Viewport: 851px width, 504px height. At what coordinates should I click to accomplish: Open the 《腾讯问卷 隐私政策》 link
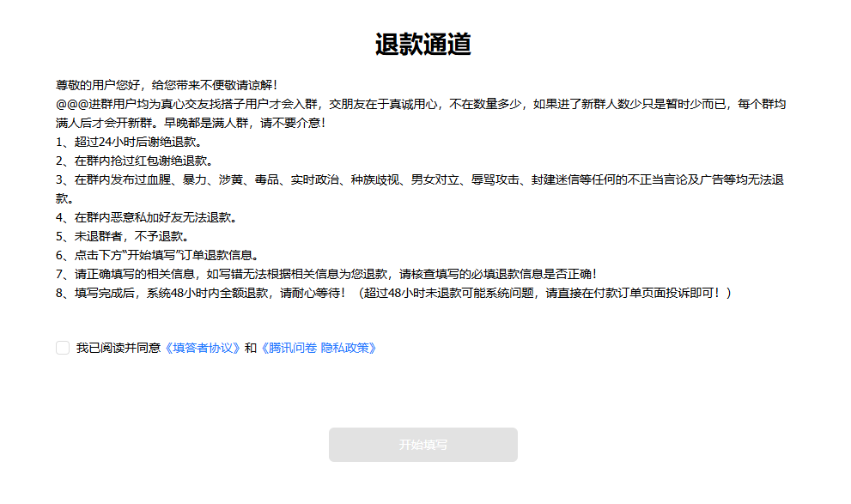click(319, 348)
